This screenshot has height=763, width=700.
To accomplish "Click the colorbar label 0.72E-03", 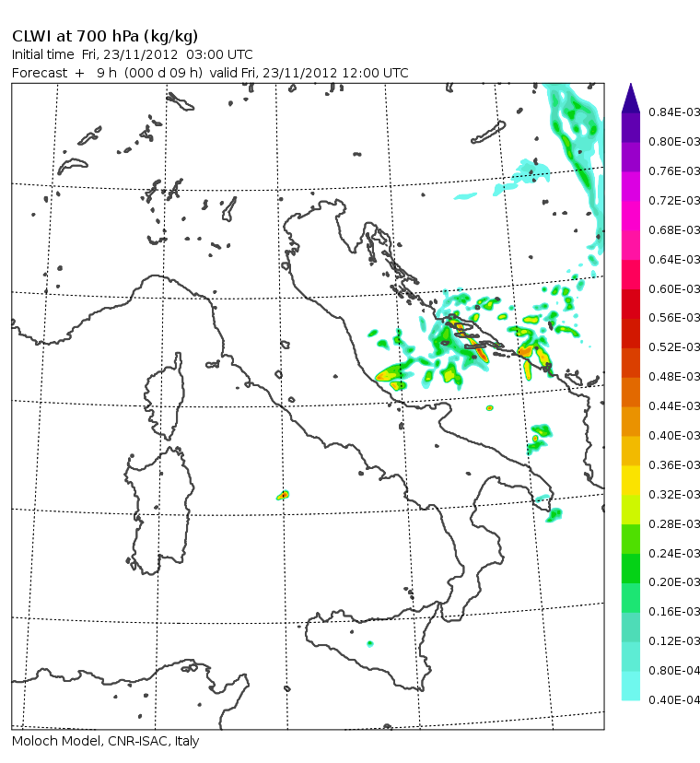I will pos(674,201).
